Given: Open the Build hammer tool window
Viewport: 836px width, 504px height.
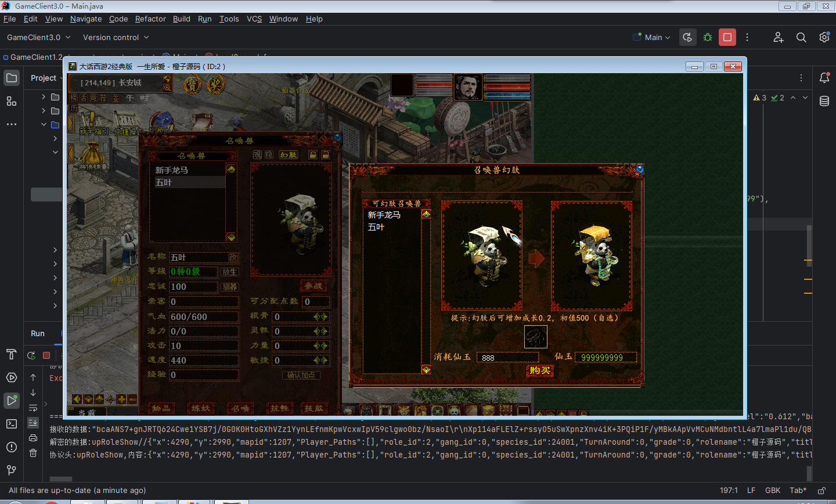Looking at the screenshot, I should (x=12, y=354).
